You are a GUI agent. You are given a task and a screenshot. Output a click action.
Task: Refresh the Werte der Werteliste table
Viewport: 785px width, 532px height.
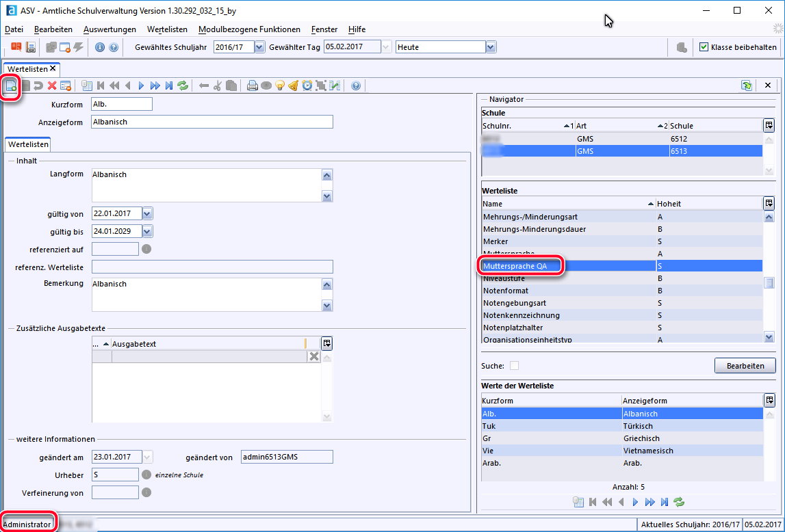click(679, 502)
